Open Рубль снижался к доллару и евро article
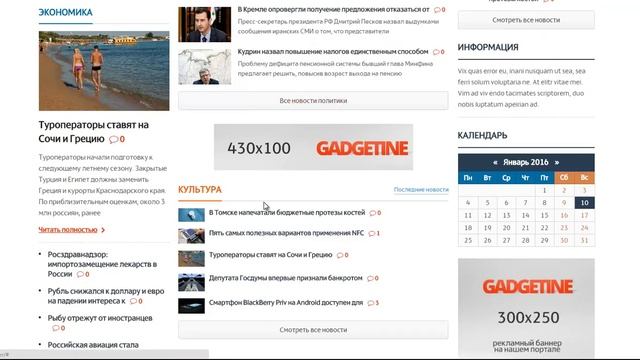Viewport: 640px width, 360px height. tap(106, 296)
